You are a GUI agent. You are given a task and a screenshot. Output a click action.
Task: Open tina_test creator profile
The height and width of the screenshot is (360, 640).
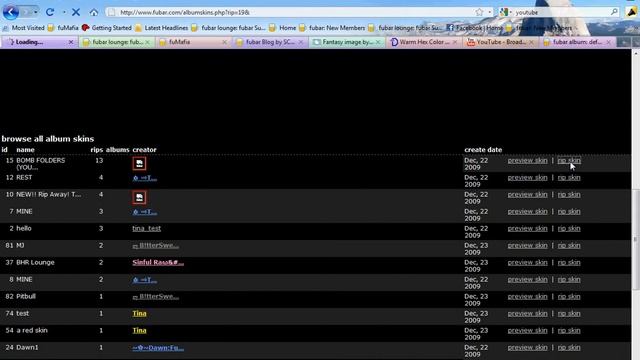(x=147, y=229)
